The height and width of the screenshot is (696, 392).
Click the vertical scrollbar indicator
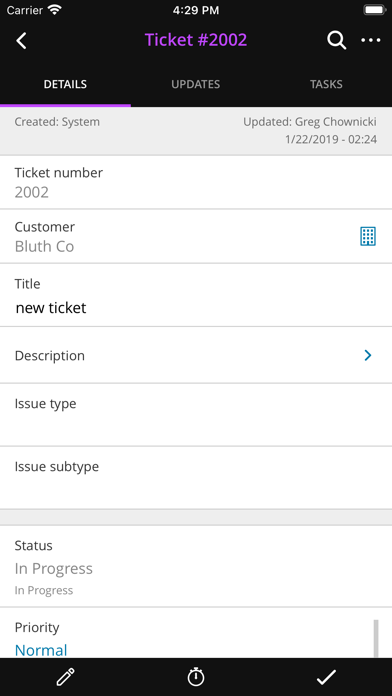pos(376,638)
